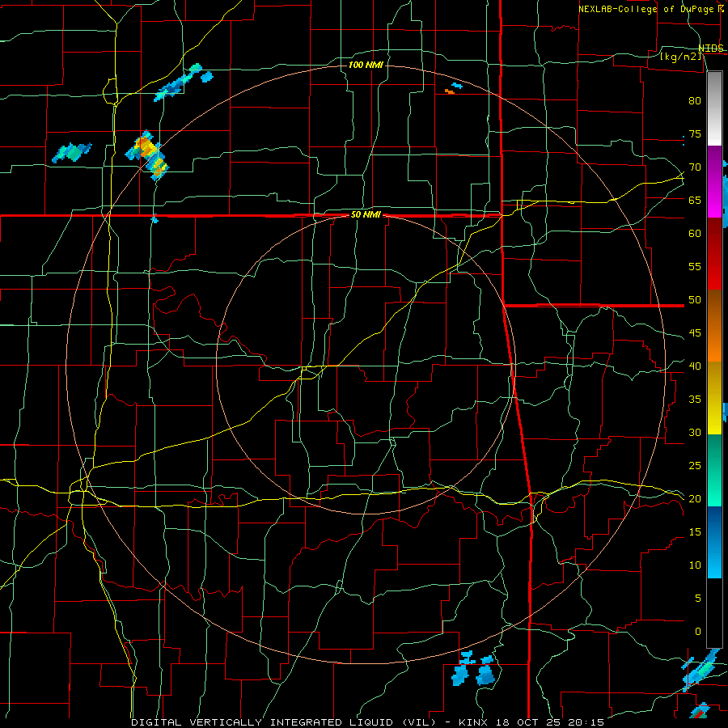Pick the blue segment of the color bar
The width and height of the screenshot is (728, 728).
click(714, 542)
